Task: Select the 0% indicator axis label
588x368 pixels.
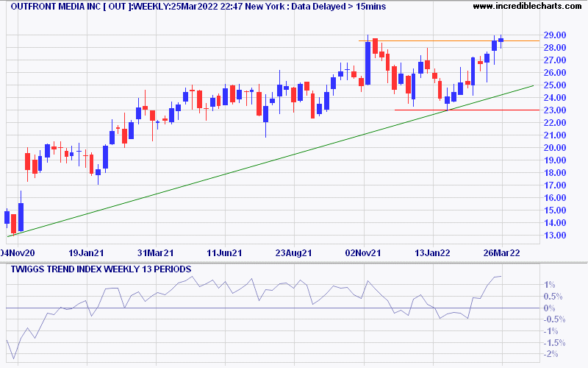Action: click(x=549, y=308)
